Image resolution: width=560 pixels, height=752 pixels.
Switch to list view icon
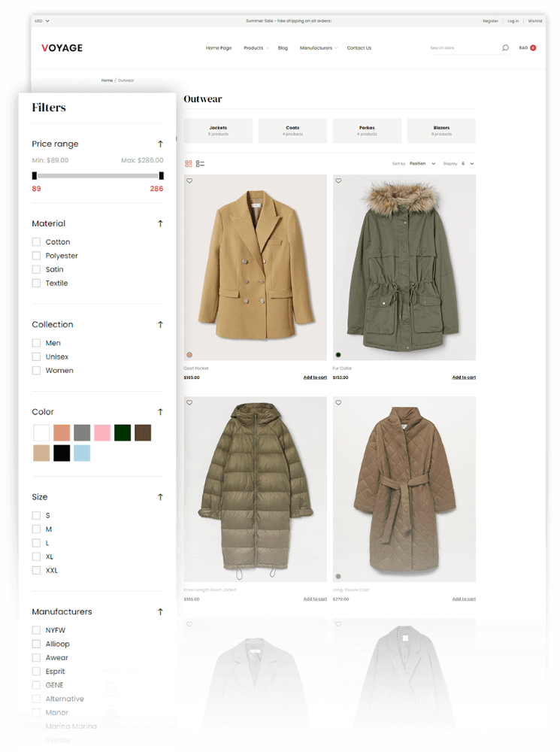[x=201, y=163]
